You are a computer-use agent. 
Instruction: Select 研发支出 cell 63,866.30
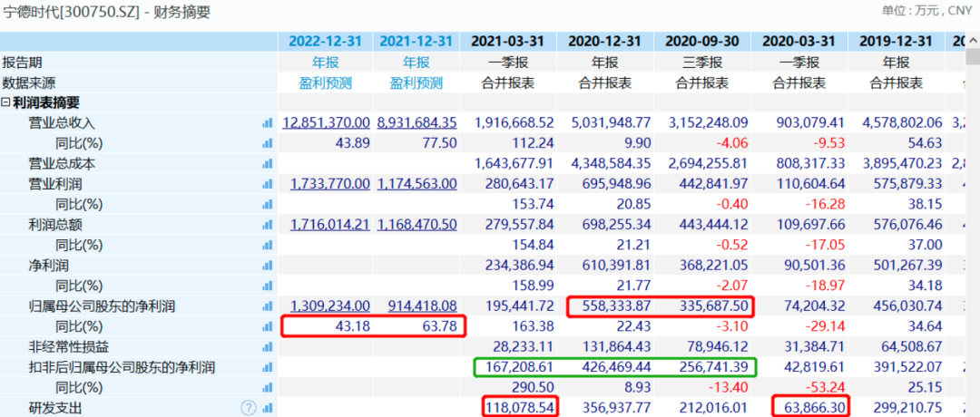pyautogui.click(x=813, y=408)
